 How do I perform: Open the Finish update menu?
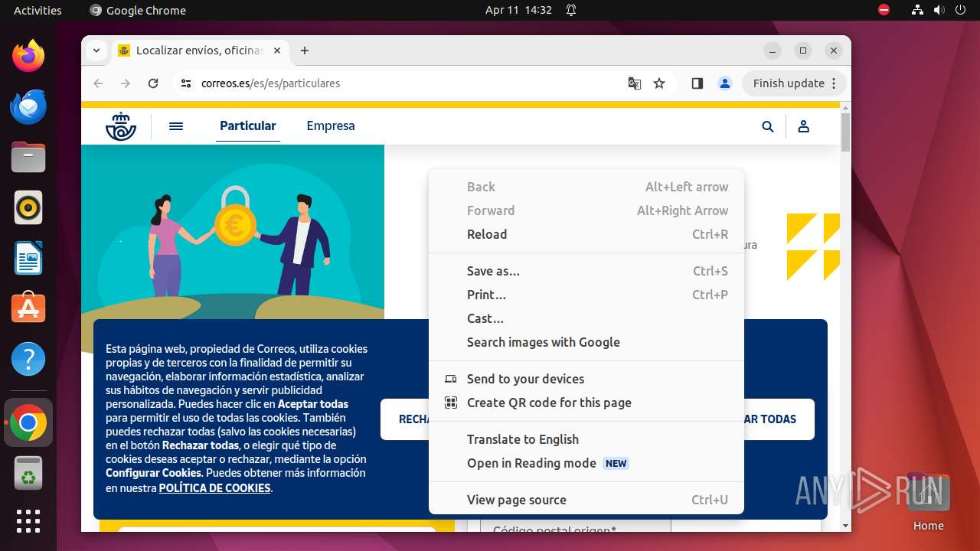[x=794, y=83]
